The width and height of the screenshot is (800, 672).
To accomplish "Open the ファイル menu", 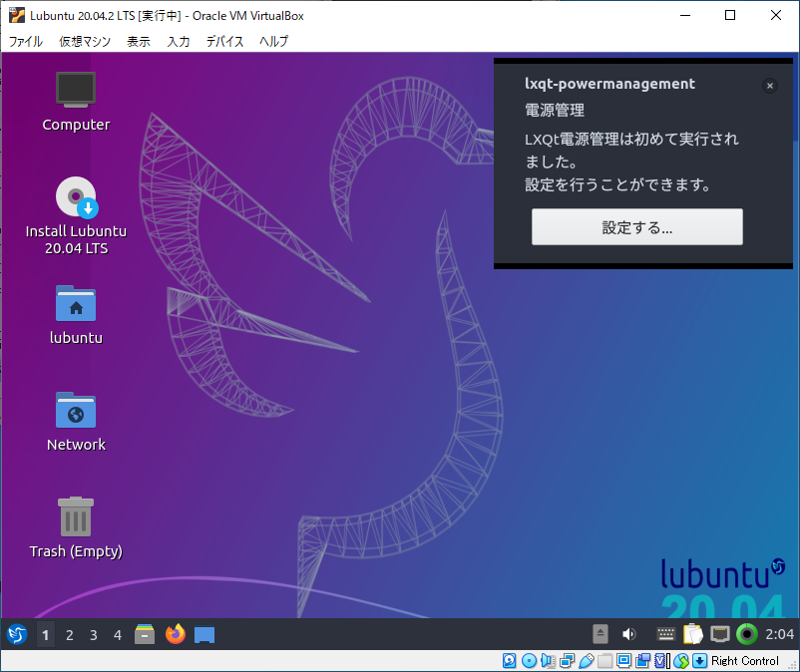I will tap(26, 41).
